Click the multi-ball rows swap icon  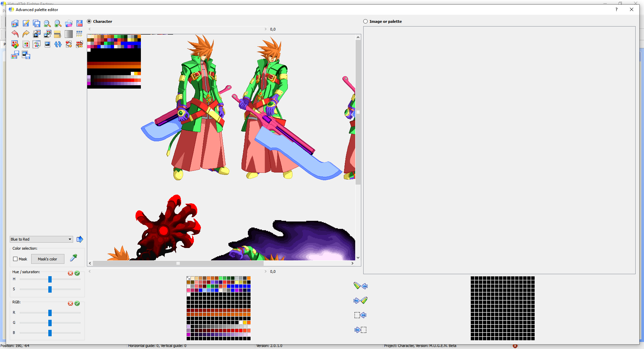(79, 44)
